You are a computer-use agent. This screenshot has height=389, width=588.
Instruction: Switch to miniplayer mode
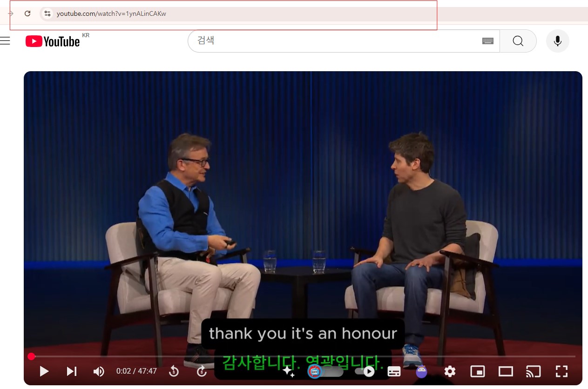tap(478, 371)
